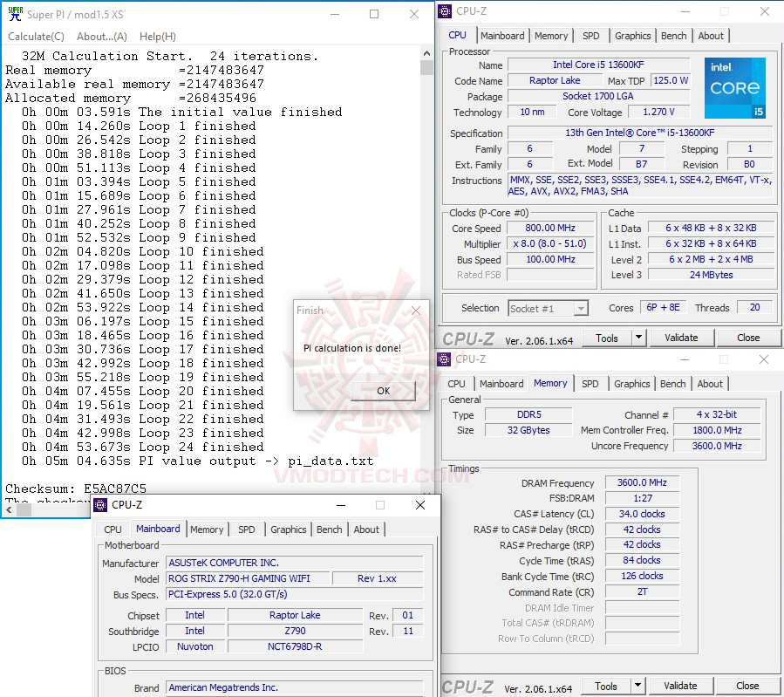The image size is (784, 697).
Task: Click the American Megatrends Inc. BIOS brand field
Action: [x=295, y=687]
